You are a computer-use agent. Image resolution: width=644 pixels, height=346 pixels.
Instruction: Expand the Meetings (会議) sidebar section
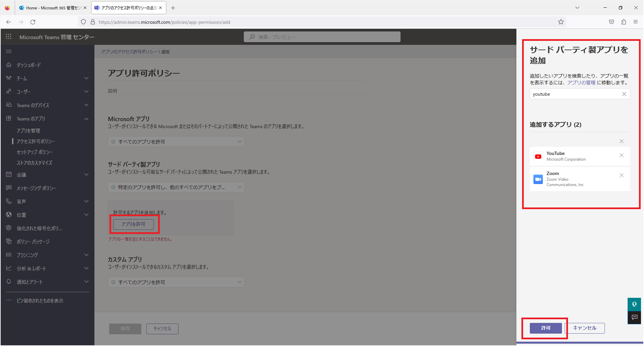pyautogui.click(x=86, y=174)
